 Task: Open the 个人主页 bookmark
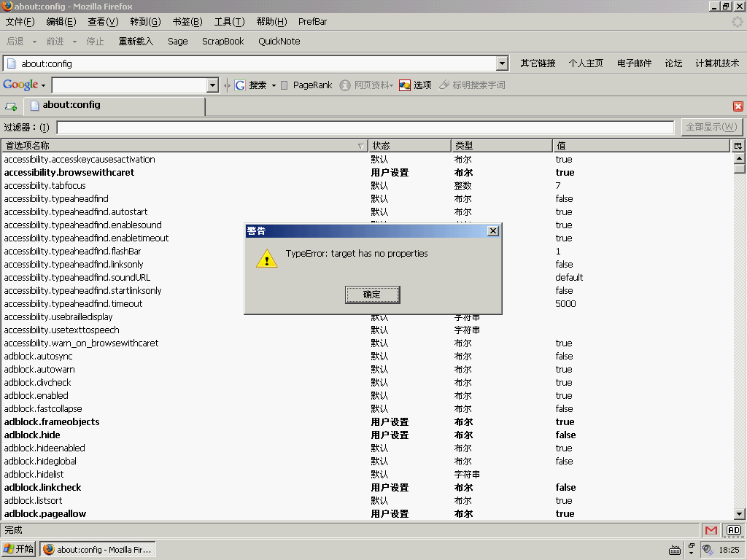pos(586,63)
